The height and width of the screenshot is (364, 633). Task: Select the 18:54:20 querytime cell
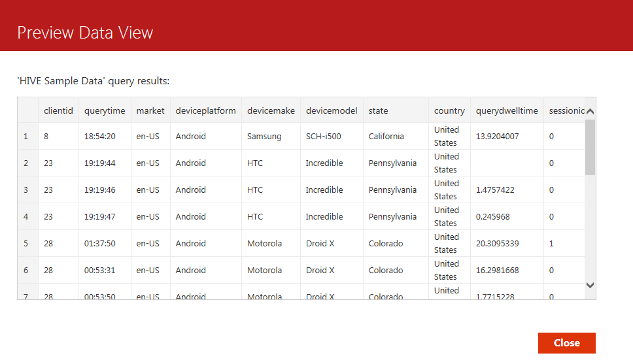click(x=100, y=137)
